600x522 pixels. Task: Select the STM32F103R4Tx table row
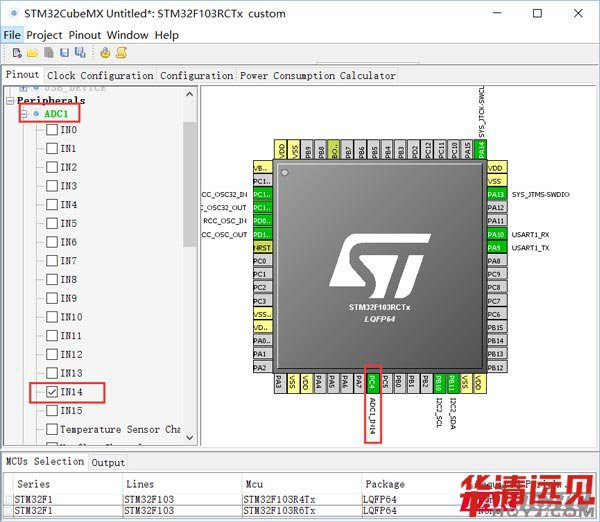click(x=298, y=499)
